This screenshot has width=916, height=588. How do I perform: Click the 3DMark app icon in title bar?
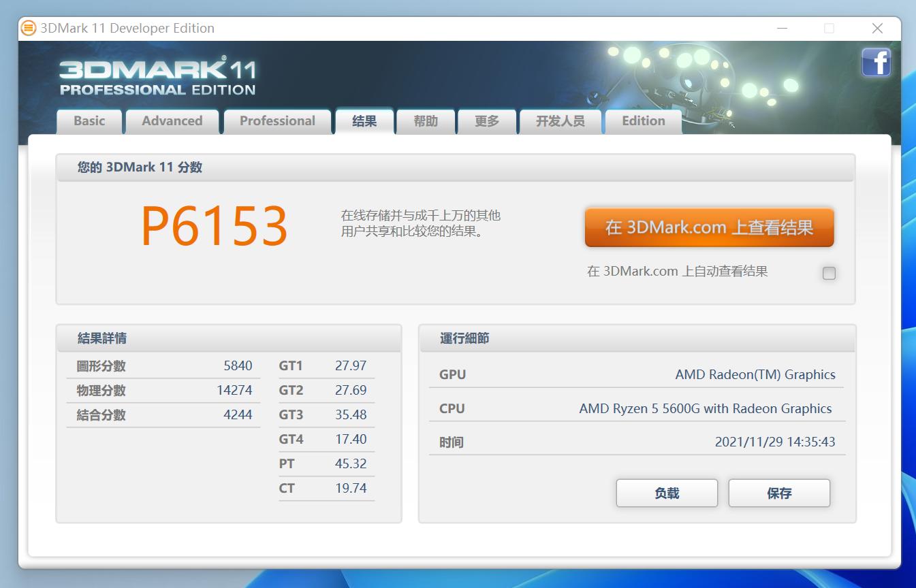tap(29, 28)
